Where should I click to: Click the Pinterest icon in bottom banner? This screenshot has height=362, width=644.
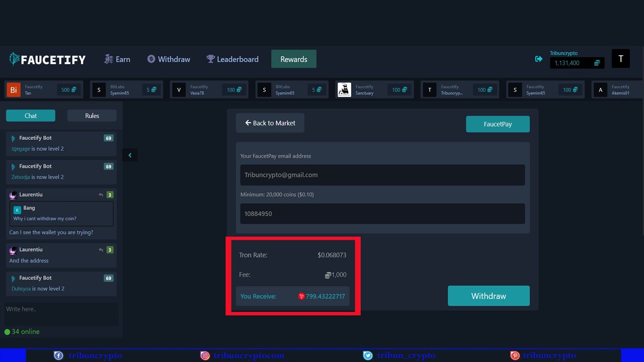515,355
